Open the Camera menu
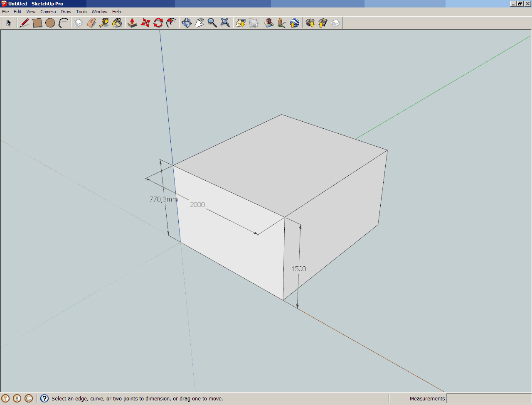 coord(48,12)
